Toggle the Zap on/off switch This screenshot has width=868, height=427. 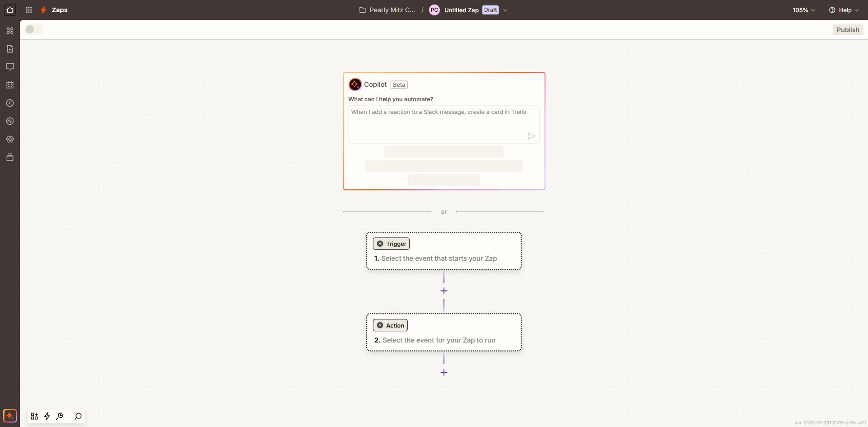pyautogui.click(x=34, y=29)
